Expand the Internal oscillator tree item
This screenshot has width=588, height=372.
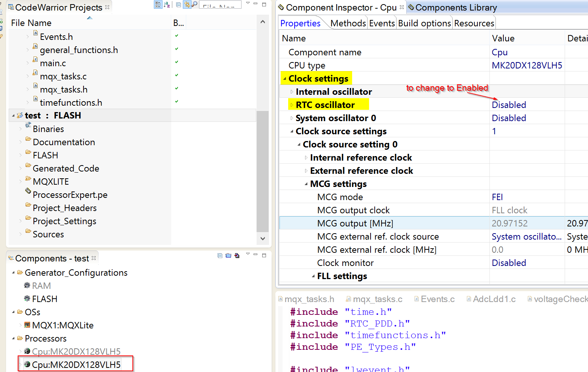(292, 91)
